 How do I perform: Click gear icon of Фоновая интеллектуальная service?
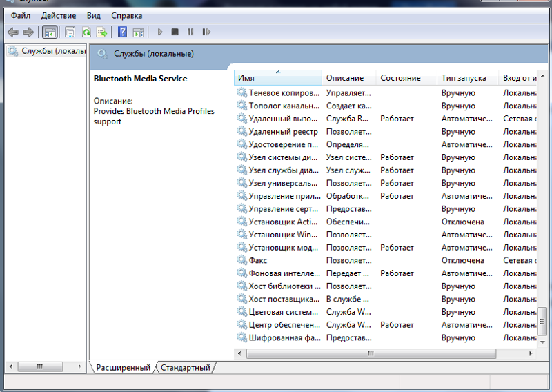[242, 273]
